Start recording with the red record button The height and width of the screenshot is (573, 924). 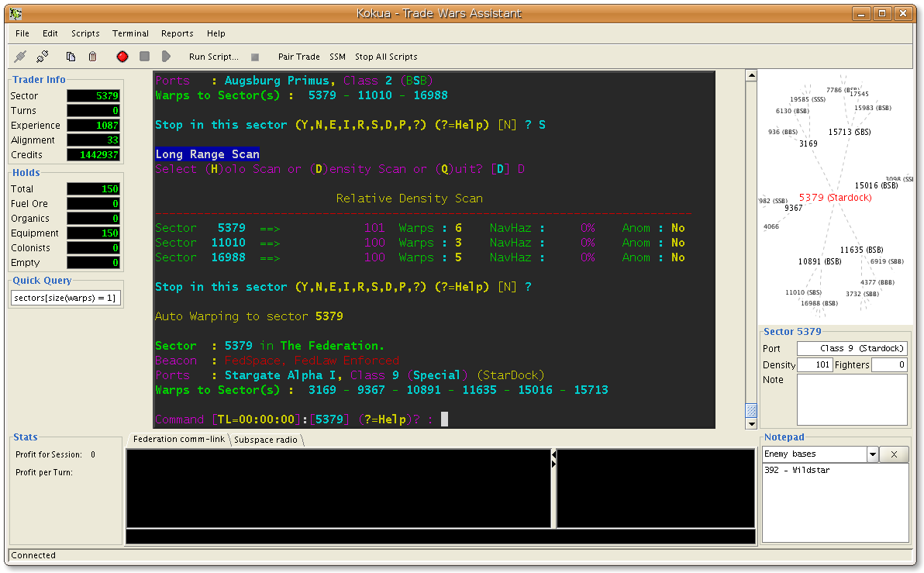pos(122,57)
